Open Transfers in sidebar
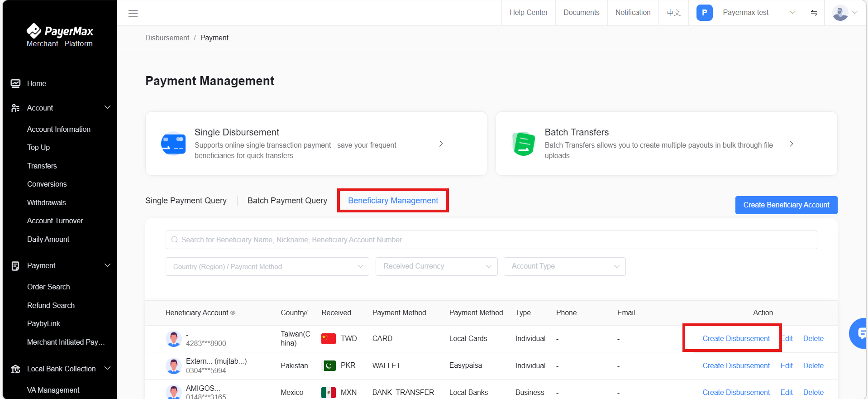 click(x=42, y=166)
